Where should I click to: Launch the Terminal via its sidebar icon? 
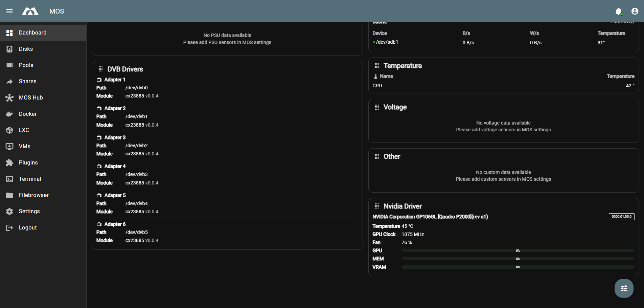point(9,179)
